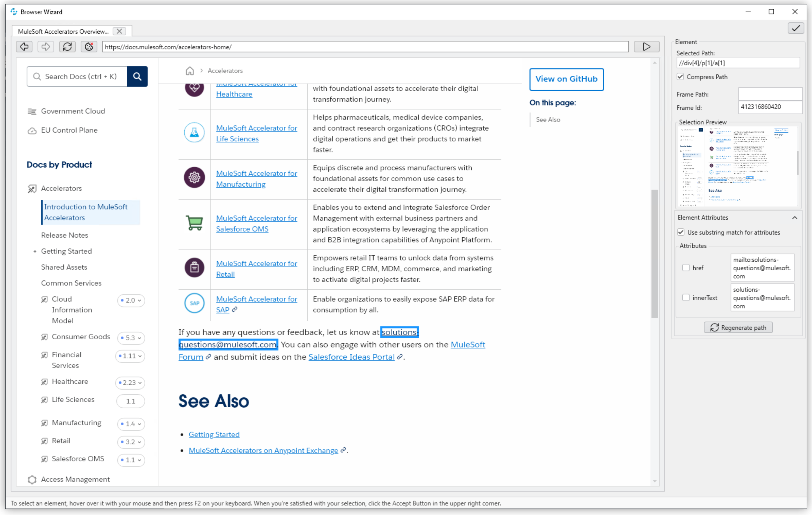Click the MuleSoft Accelerator for Life Sciences icon

pos(194,133)
